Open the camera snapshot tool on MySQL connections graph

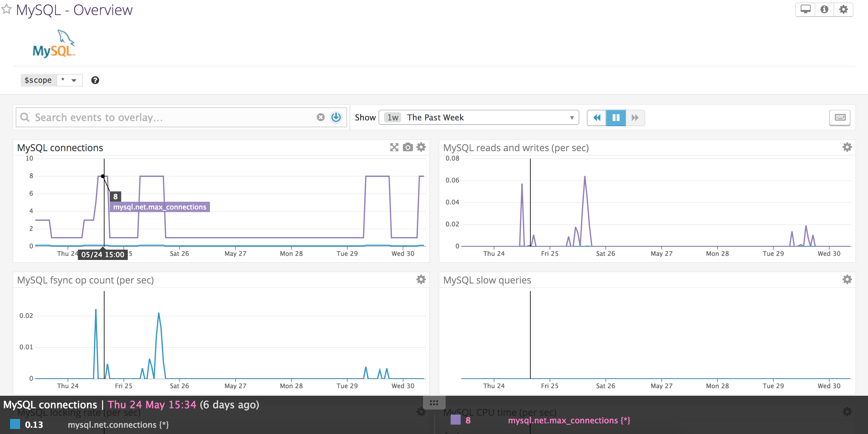pos(407,147)
